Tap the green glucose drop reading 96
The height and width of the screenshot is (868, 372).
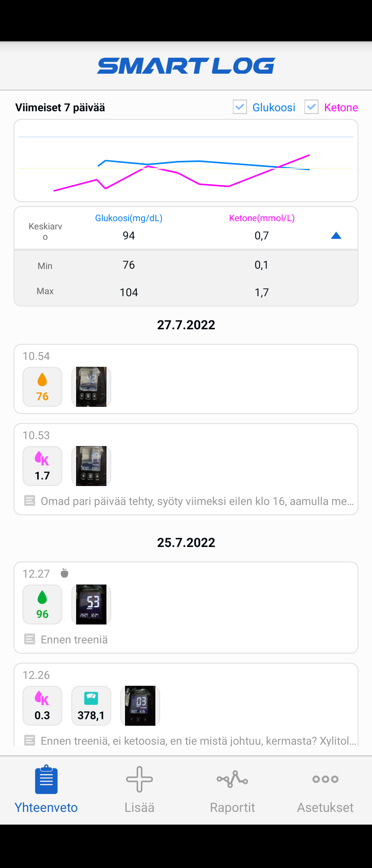coord(42,604)
